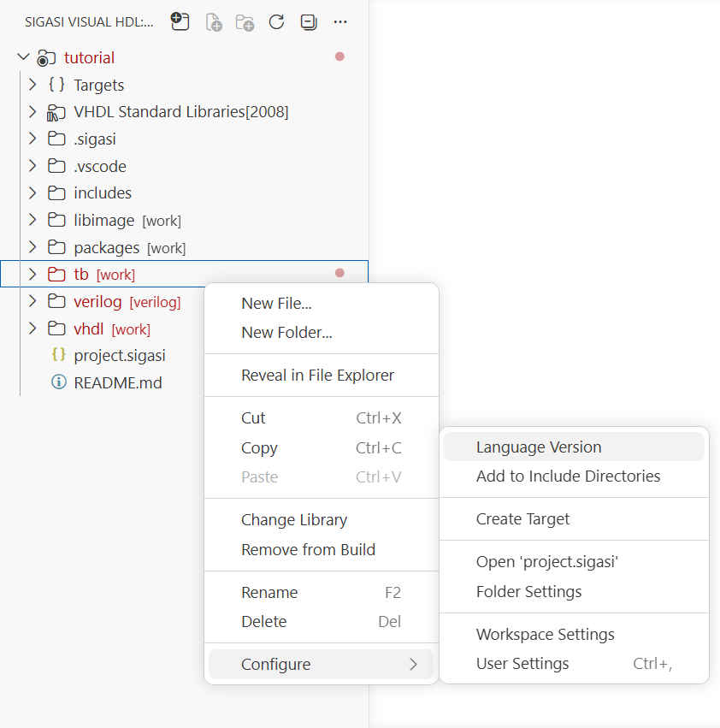Click the New File toolbar icon
The height and width of the screenshot is (728, 720).
(214, 22)
